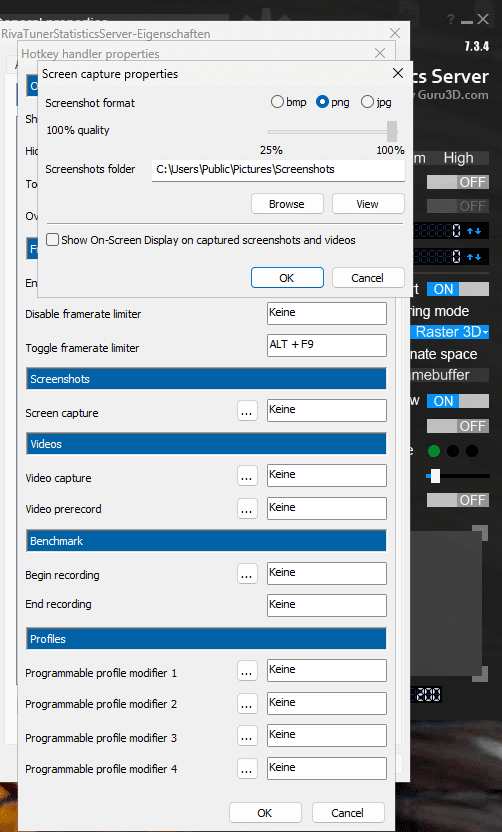Click View to open screenshots folder
Image resolution: width=502 pixels, height=832 pixels.
tap(368, 204)
